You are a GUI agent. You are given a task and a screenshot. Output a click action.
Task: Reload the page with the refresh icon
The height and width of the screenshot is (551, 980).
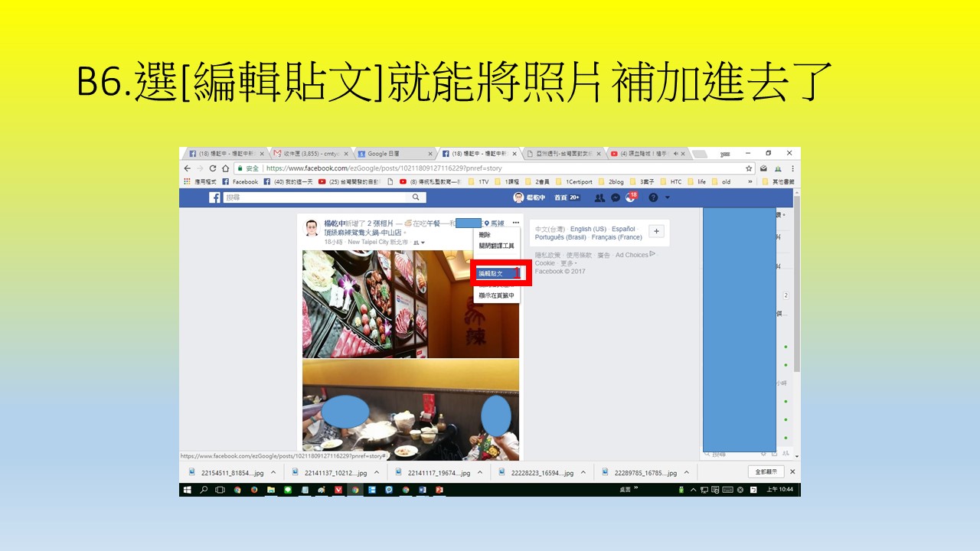click(x=213, y=168)
